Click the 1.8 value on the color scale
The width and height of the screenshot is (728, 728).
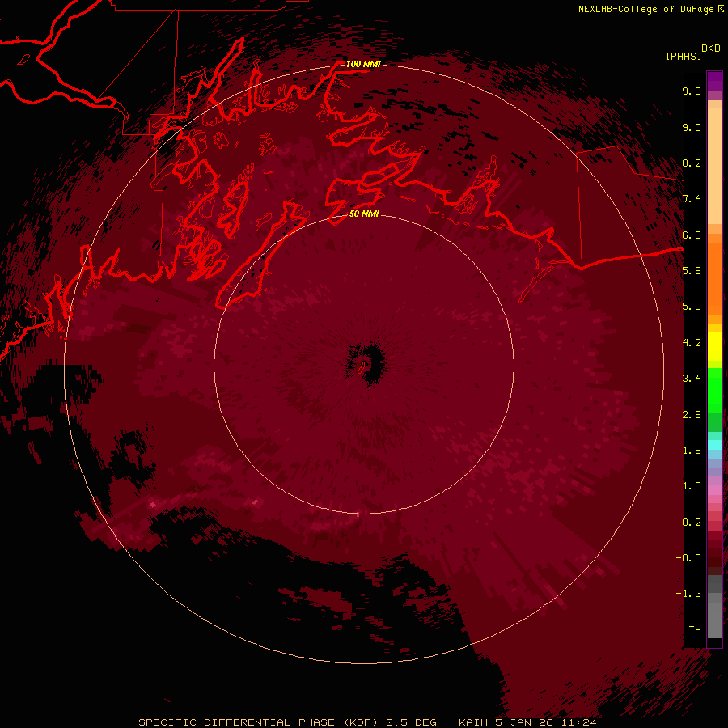click(x=692, y=451)
